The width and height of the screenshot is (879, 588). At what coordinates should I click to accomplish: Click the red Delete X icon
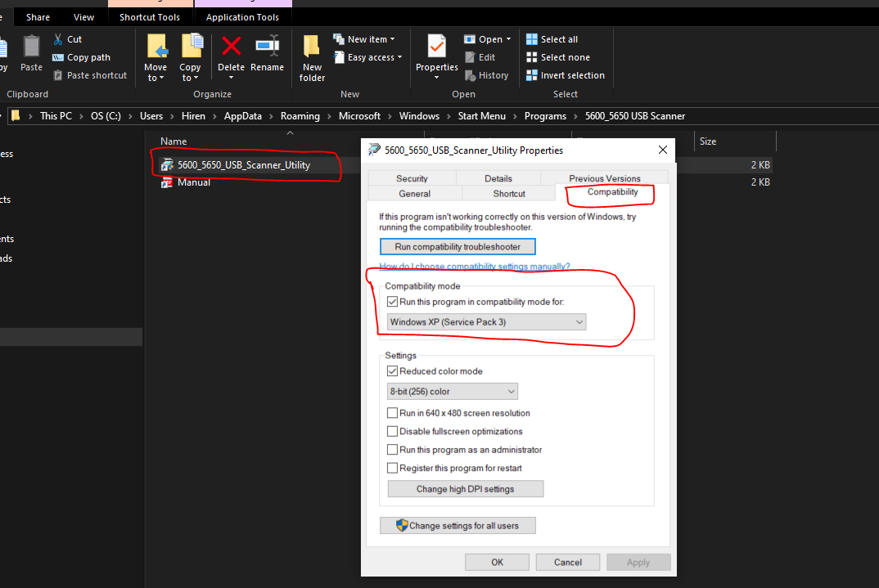tap(231, 46)
